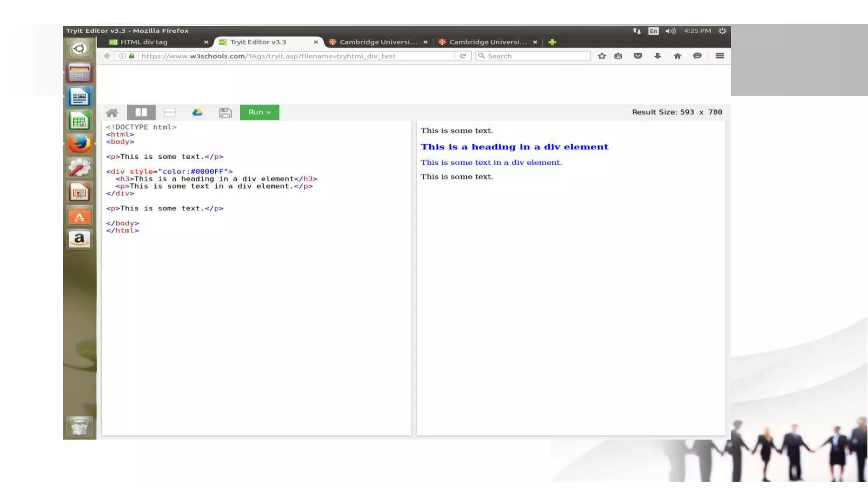Save code to Google Drive icon
The width and height of the screenshot is (868, 488).
tap(197, 112)
